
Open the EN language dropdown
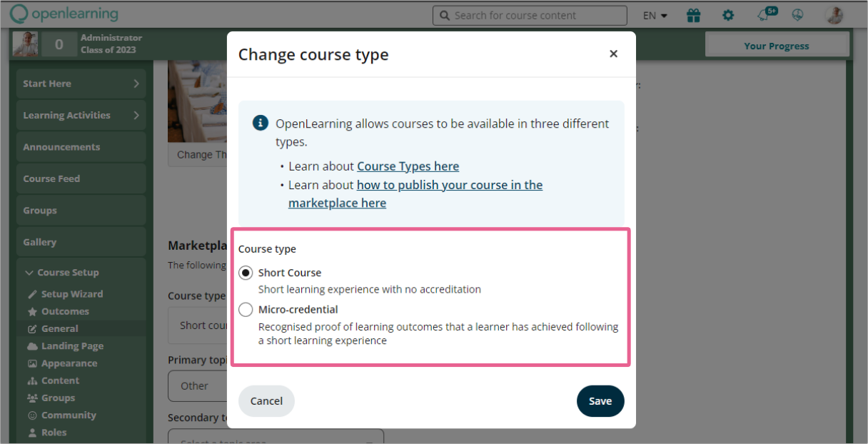click(654, 14)
